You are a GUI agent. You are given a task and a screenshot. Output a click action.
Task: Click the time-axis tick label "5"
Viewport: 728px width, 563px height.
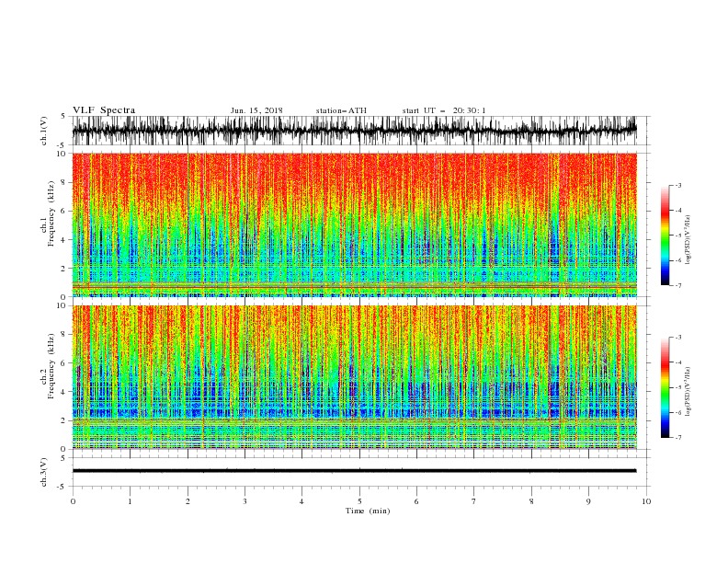[x=359, y=501]
